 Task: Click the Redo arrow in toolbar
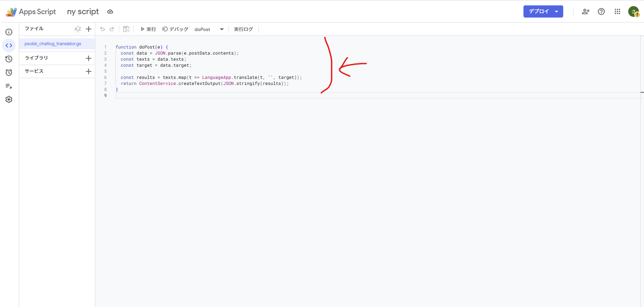point(112,29)
